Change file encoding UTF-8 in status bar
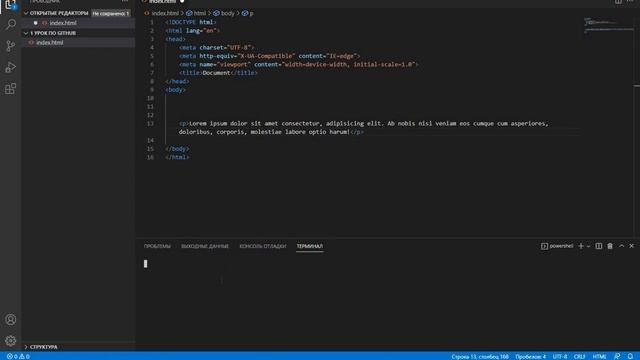This screenshot has height=360, width=640. pyautogui.click(x=560, y=356)
